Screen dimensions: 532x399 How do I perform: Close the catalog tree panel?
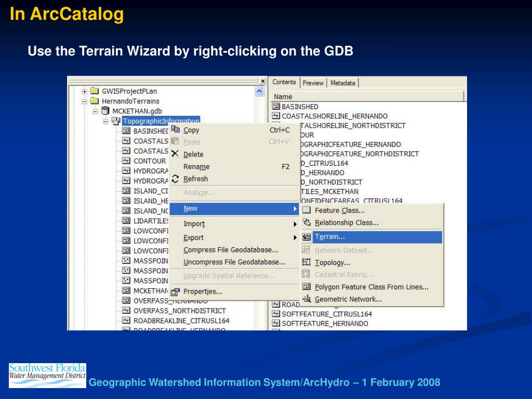pyautogui.click(x=262, y=81)
